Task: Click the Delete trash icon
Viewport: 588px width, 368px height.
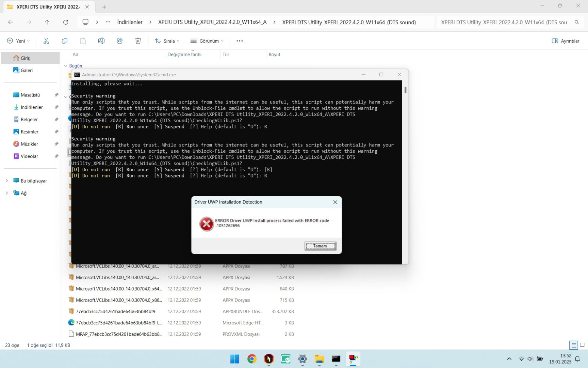Action: coord(138,41)
